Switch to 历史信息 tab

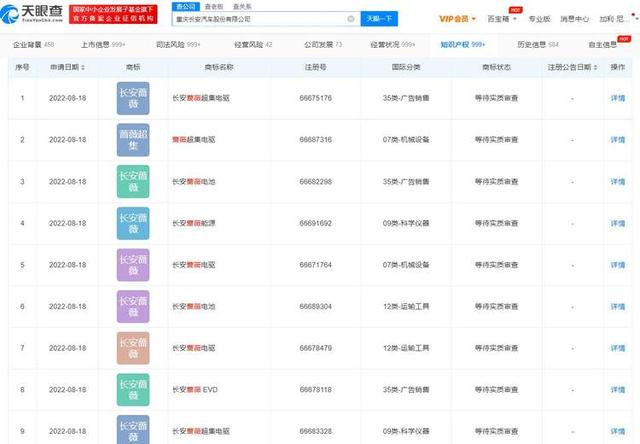coord(538,44)
